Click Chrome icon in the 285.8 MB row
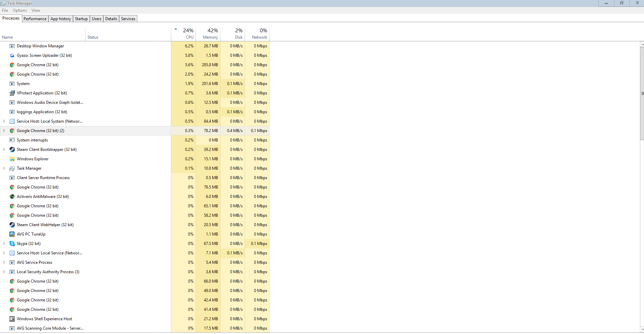Screen dimensions: 644x334 (x=12, y=65)
